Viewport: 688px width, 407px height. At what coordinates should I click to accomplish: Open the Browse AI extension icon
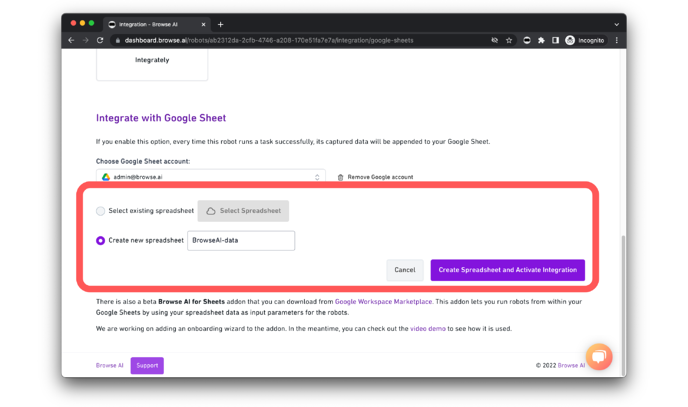pyautogui.click(x=527, y=40)
